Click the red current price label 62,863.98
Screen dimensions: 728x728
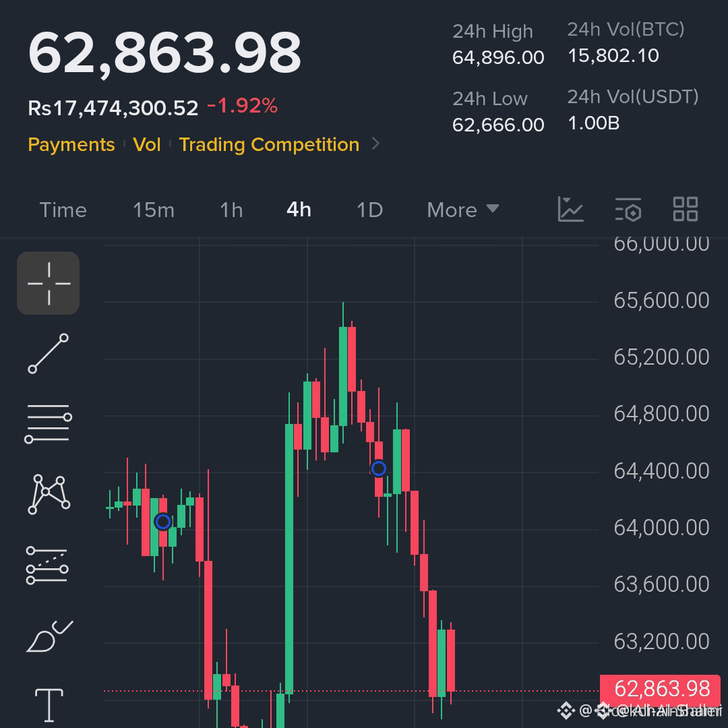click(660, 688)
